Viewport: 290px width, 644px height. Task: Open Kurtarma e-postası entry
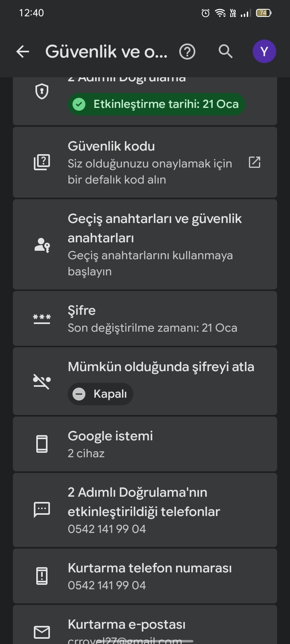click(145, 625)
